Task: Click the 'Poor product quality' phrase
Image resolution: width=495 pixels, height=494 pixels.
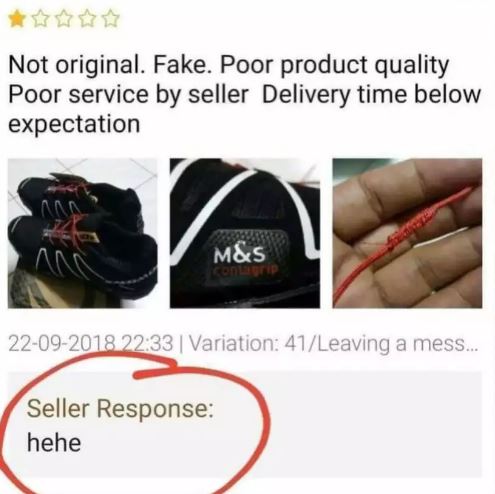Action: 334,66
